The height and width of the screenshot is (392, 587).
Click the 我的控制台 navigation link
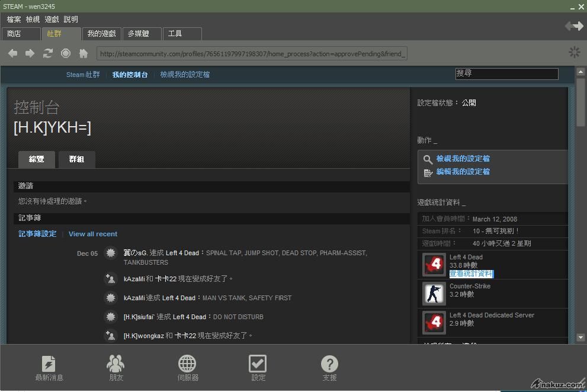click(x=130, y=75)
